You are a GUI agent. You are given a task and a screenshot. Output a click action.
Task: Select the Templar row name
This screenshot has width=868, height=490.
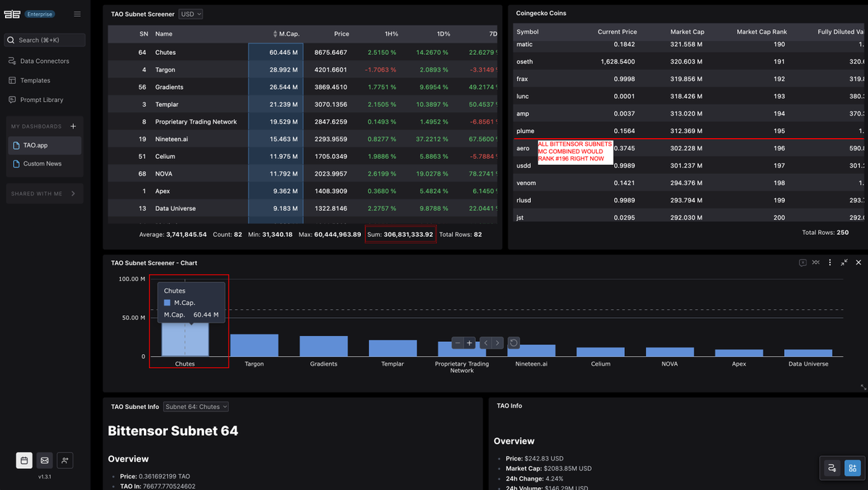166,105
